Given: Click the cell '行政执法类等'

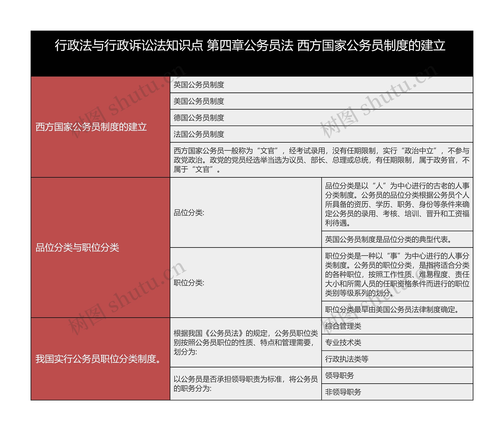Looking at the screenshot, I should [397, 359].
